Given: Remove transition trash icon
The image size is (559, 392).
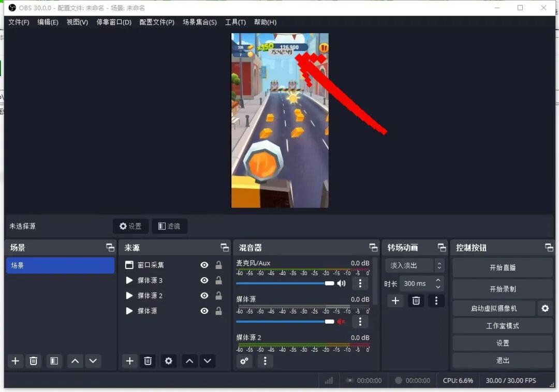Looking at the screenshot, I should (x=416, y=301).
